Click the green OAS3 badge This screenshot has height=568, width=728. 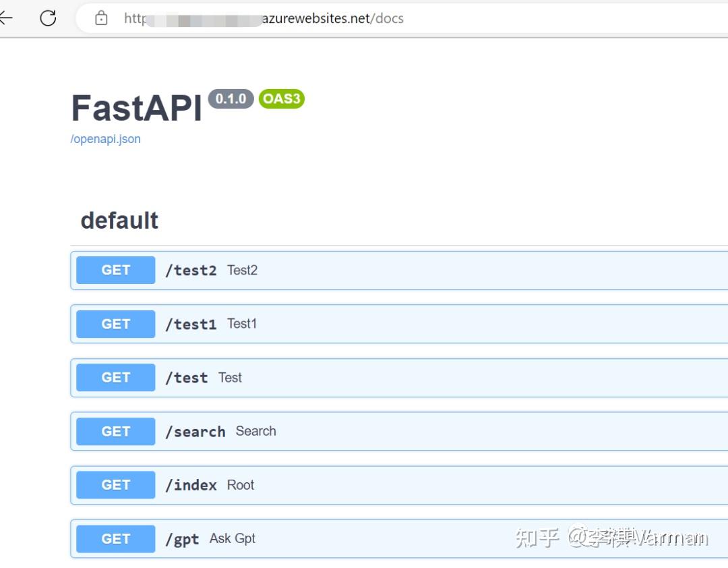(281, 98)
